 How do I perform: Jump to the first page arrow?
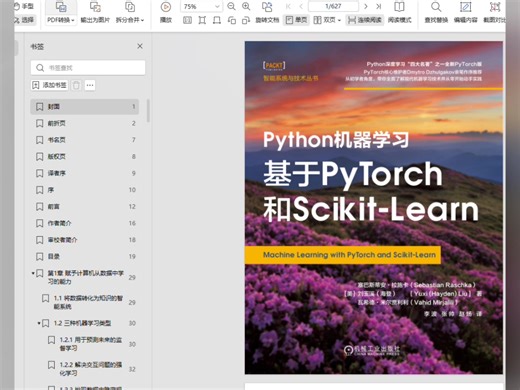click(x=288, y=6)
